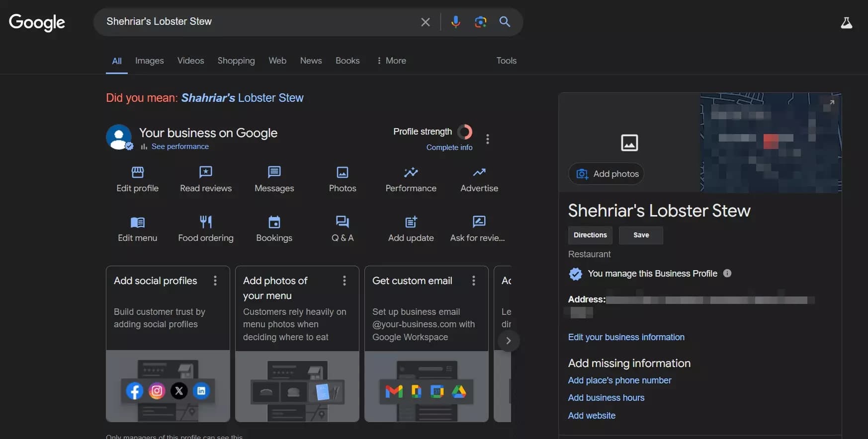The height and width of the screenshot is (439, 868).
Task: Open Add social profiles card options
Action: click(x=215, y=281)
